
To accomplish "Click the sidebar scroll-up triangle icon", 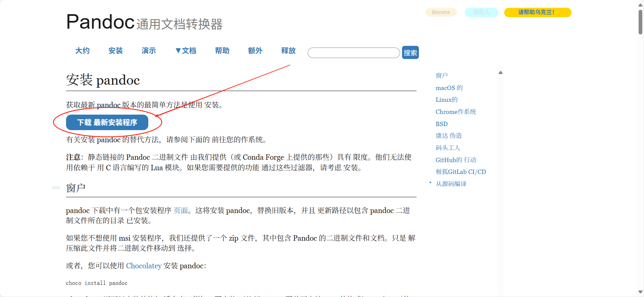I will coord(500,72).
